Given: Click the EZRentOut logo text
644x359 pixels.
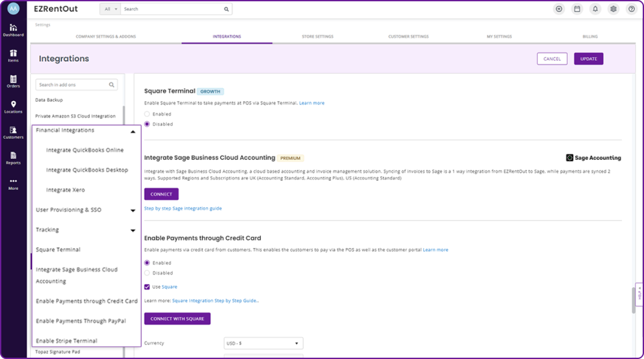Looking at the screenshot, I should pos(56,9).
